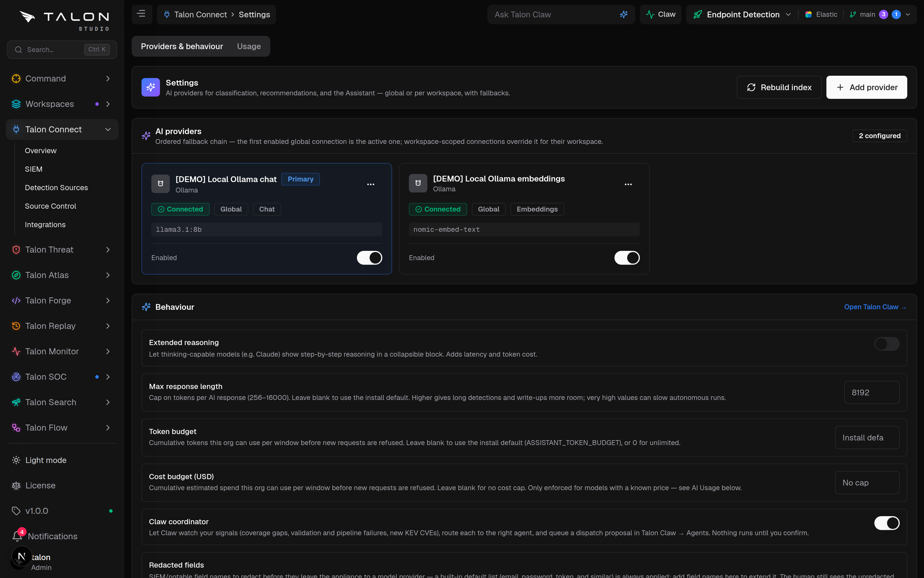Click the v1.0.0 version tag icon

tap(16, 511)
